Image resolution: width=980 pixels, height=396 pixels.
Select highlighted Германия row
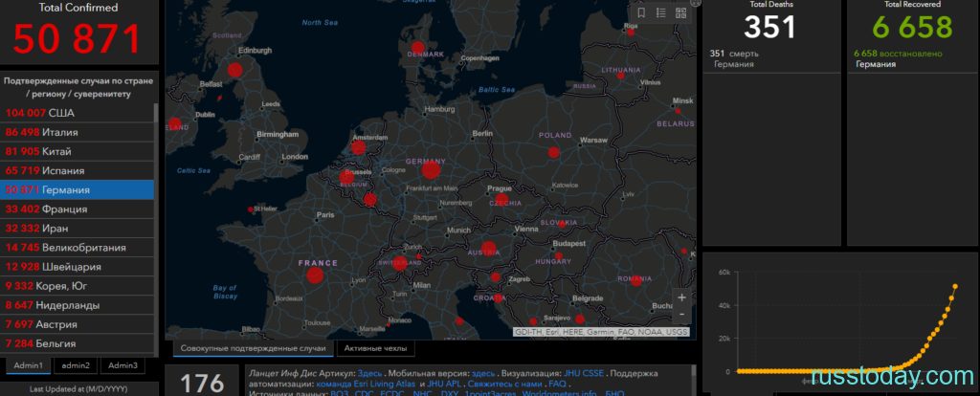pyautogui.click(x=77, y=190)
